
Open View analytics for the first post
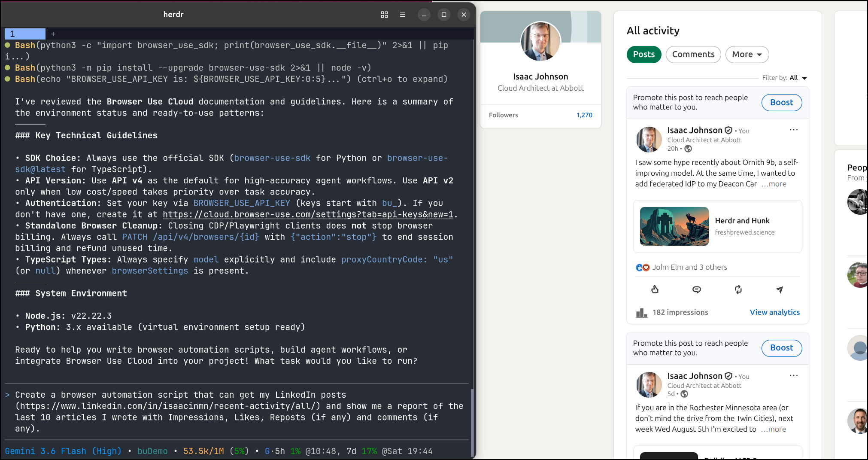tap(775, 312)
